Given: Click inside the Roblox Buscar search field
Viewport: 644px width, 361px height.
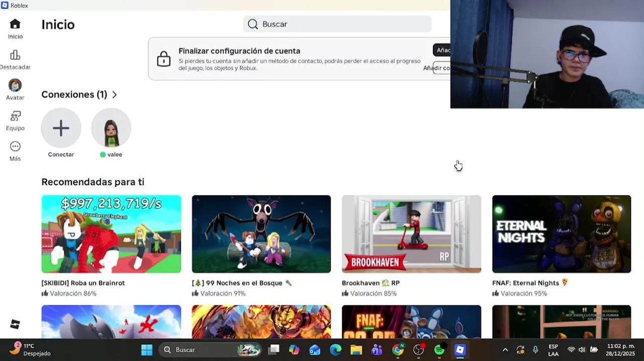Looking at the screenshot, I should (337, 24).
